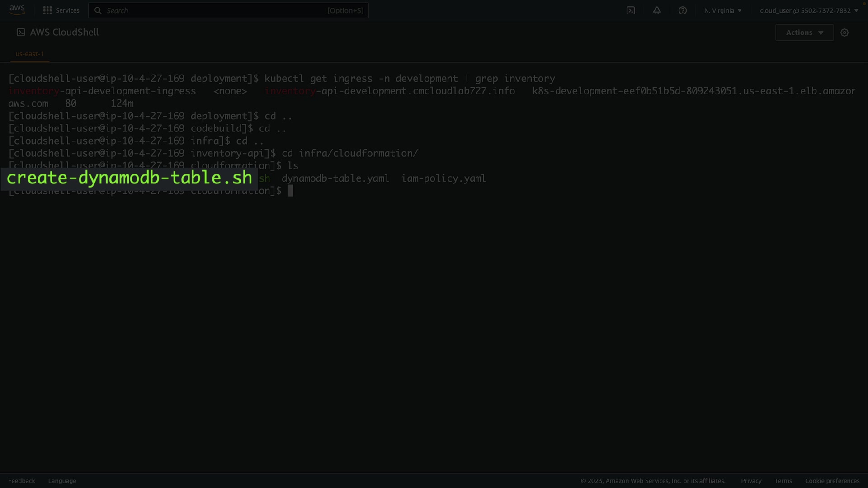The width and height of the screenshot is (868, 488).
Task: Click the Services menu label
Action: click(67, 10)
